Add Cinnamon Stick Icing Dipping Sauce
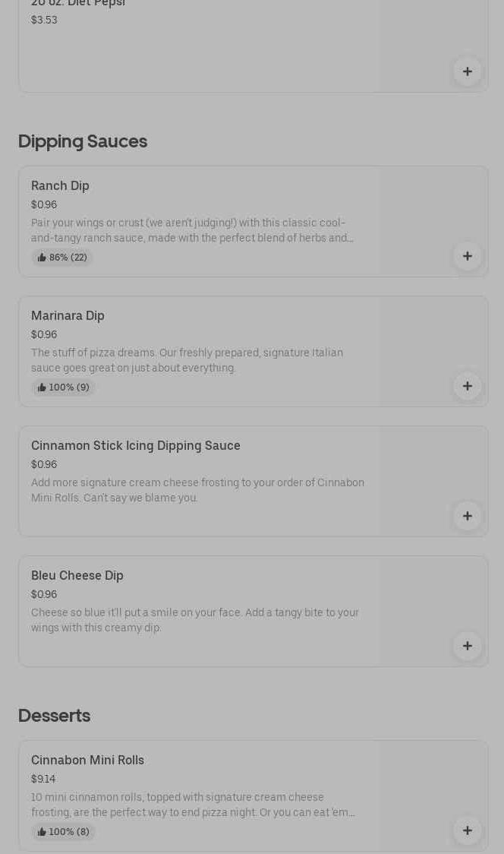The width and height of the screenshot is (504, 854). click(468, 516)
